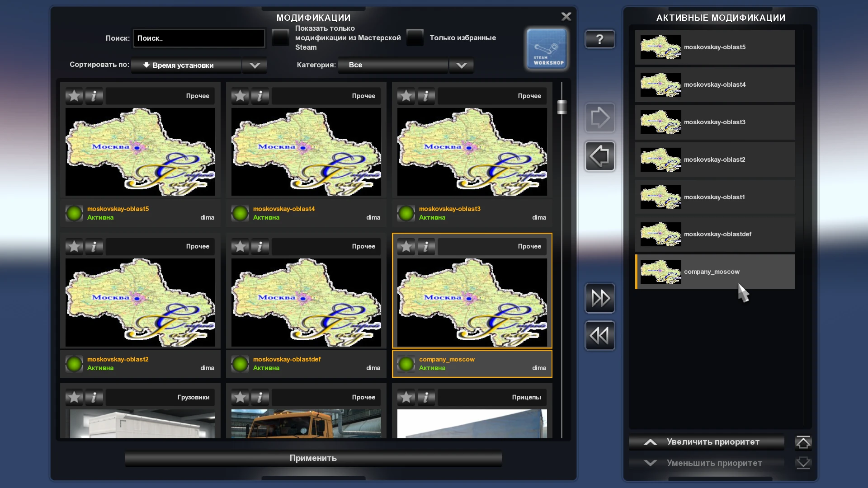Click the left arrow to activate selected mod
Viewport: 868px width, 488px height.
[x=600, y=155]
